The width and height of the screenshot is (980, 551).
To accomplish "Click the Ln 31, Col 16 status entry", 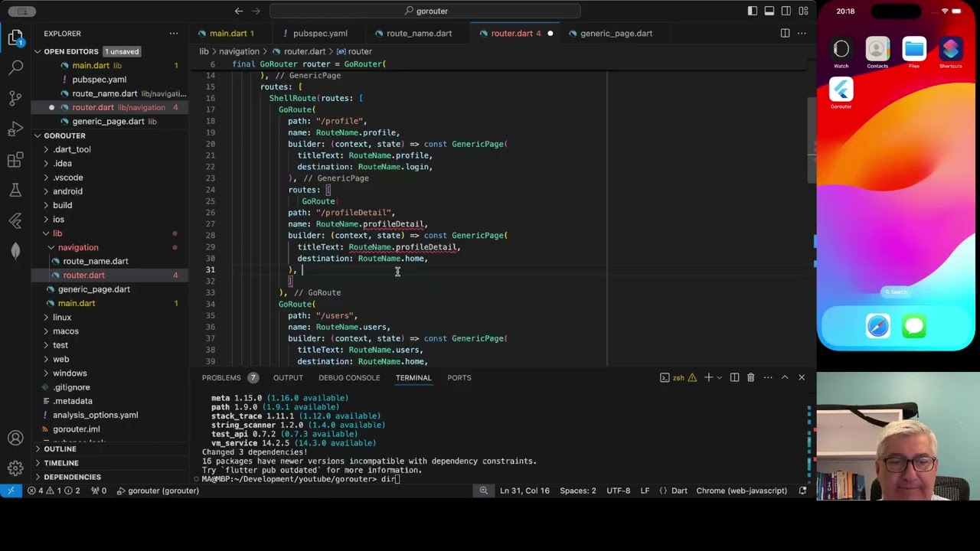I will [524, 491].
